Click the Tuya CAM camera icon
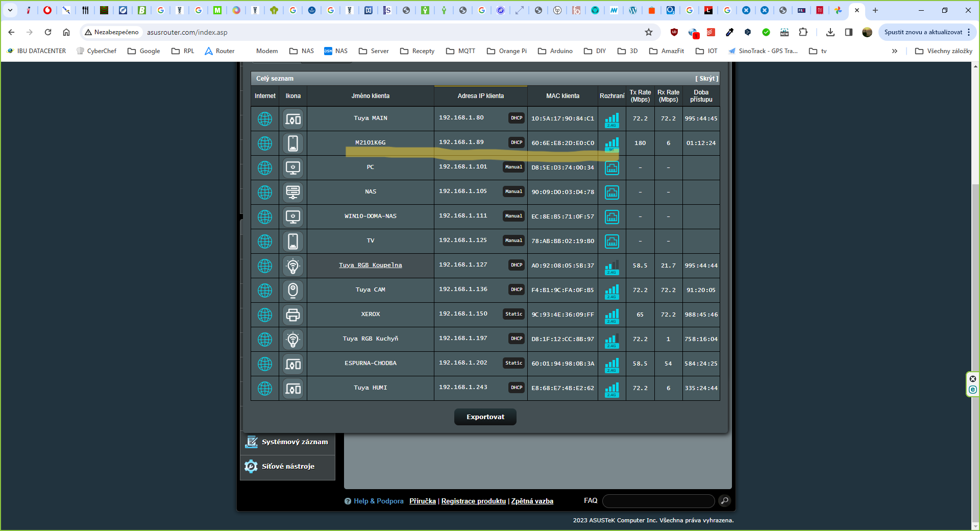The height and width of the screenshot is (531, 980). pyautogui.click(x=293, y=290)
